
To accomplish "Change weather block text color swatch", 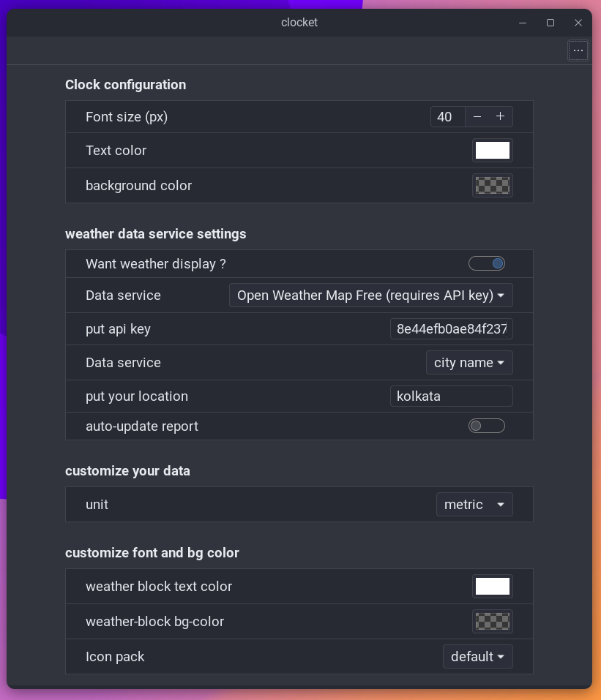I will (x=493, y=586).
